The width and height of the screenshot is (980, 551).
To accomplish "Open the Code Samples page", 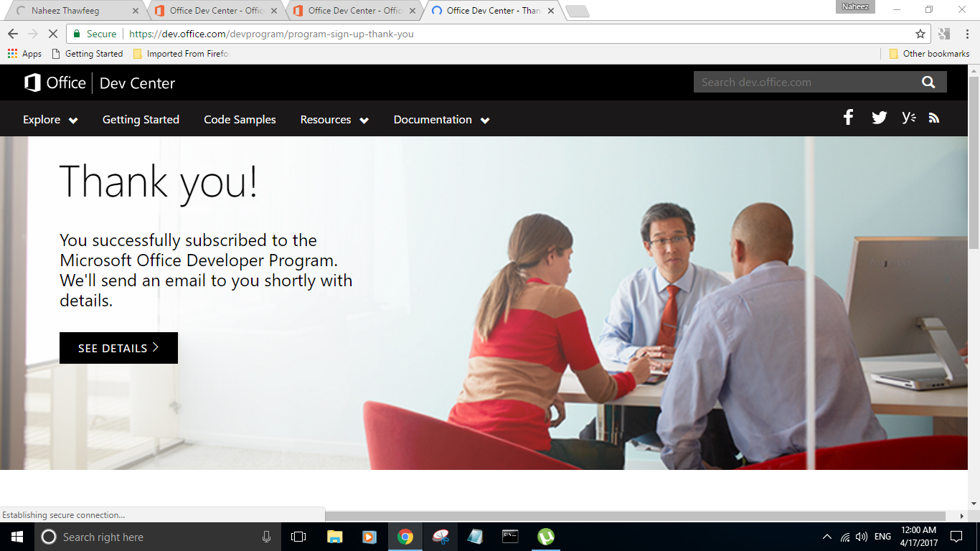I will click(x=240, y=120).
